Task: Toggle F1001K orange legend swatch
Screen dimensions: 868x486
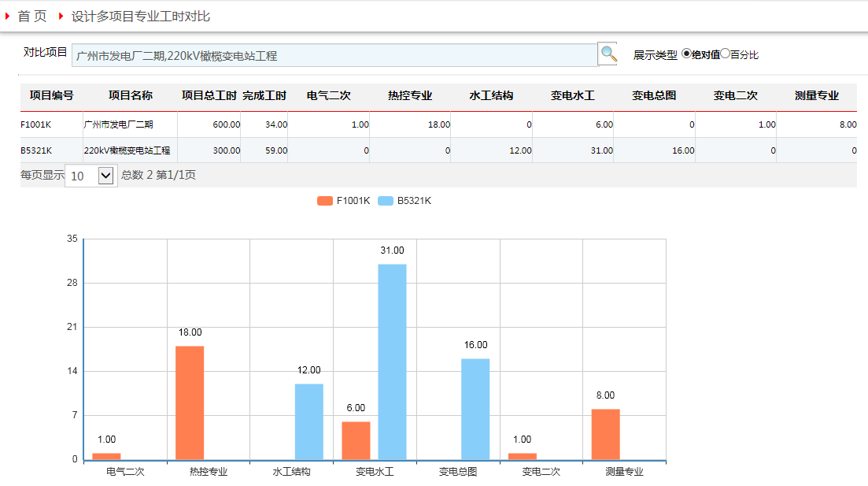Action: click(325, 201)
